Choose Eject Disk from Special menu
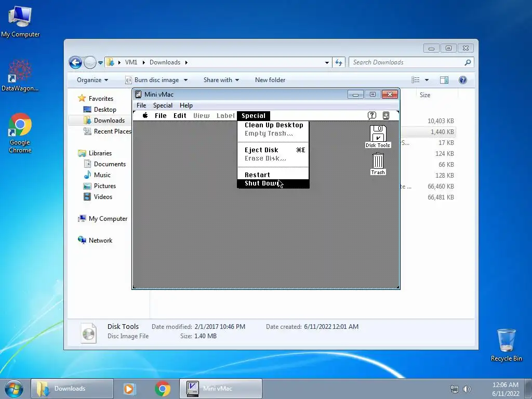This screenshot has width=532, height=399. 273,150
